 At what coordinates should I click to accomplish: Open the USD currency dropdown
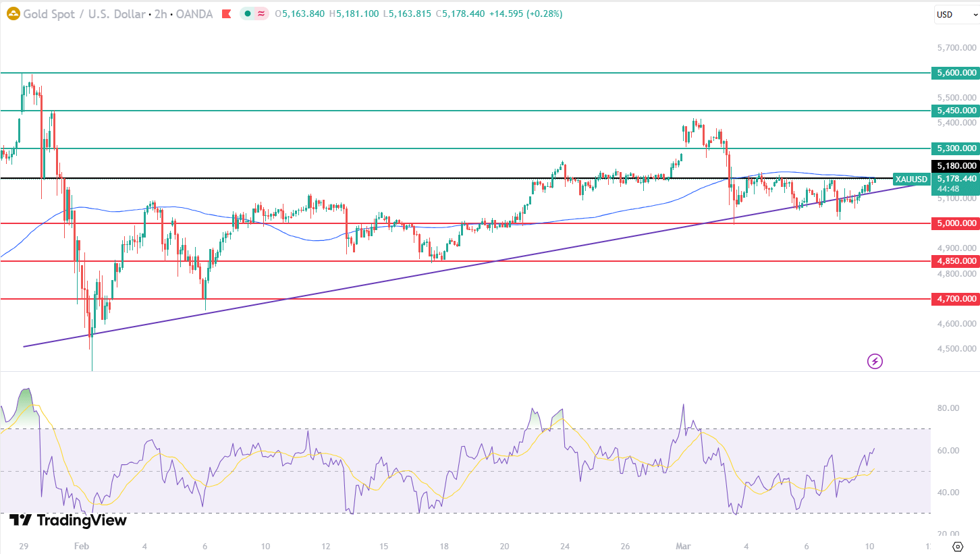pos(956,14)
